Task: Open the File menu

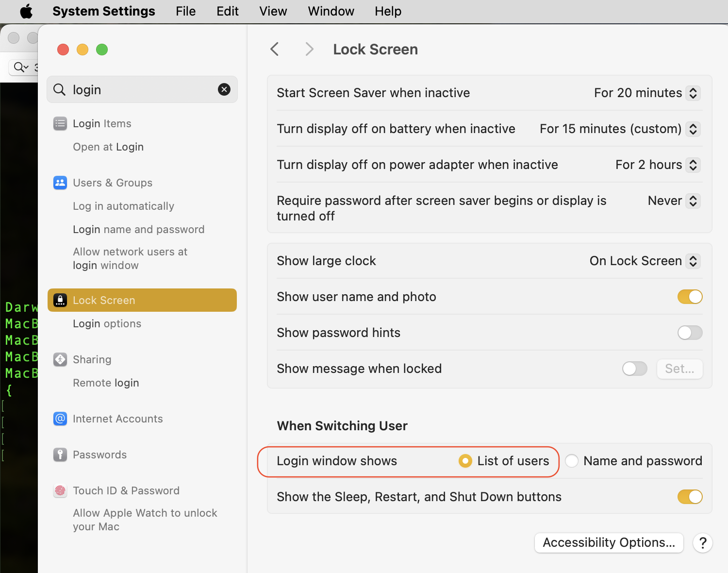Action: [x=186, y=11]
